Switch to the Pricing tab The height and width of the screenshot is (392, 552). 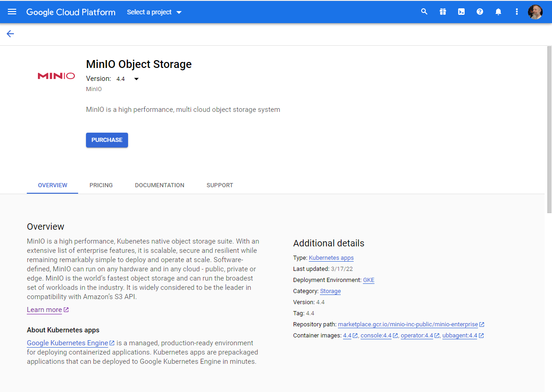click(101, 185)
